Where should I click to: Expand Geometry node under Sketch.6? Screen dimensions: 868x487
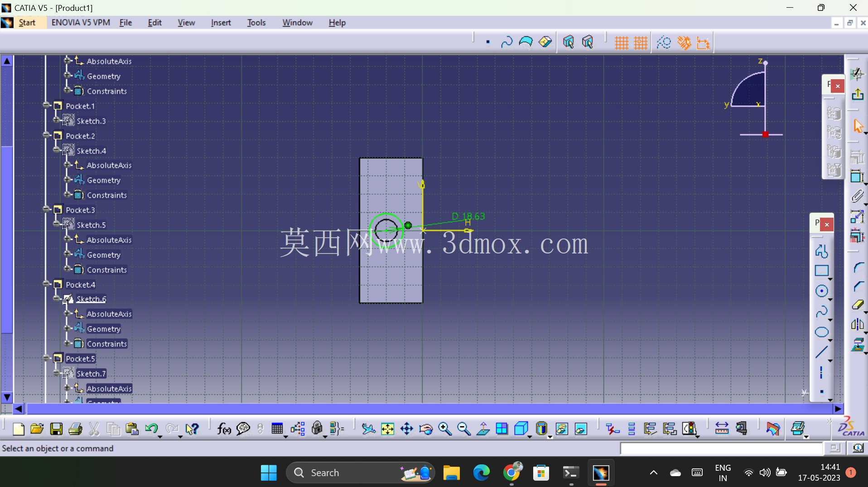coord(67,328)
